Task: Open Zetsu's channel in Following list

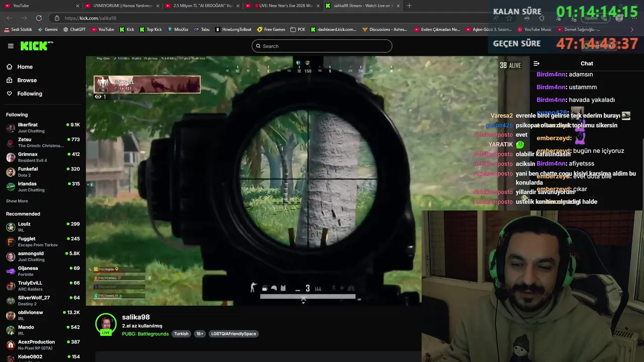Action: [43, 142]
